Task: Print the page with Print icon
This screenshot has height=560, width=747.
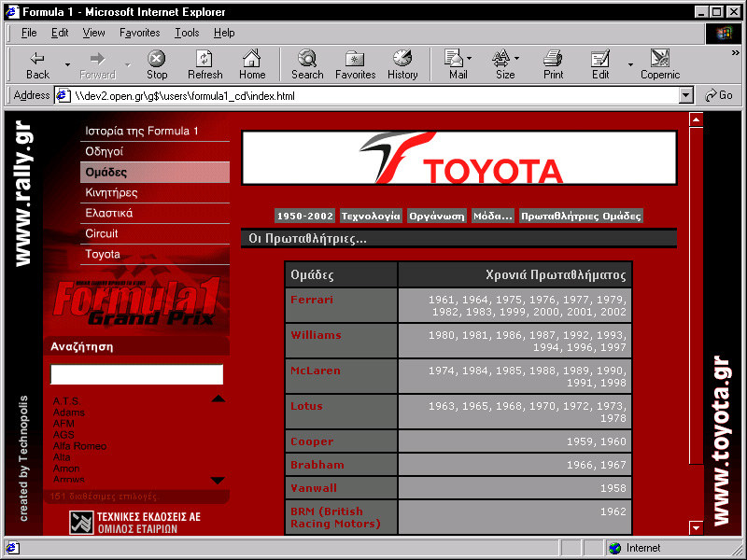Action: tap(553, 64)
